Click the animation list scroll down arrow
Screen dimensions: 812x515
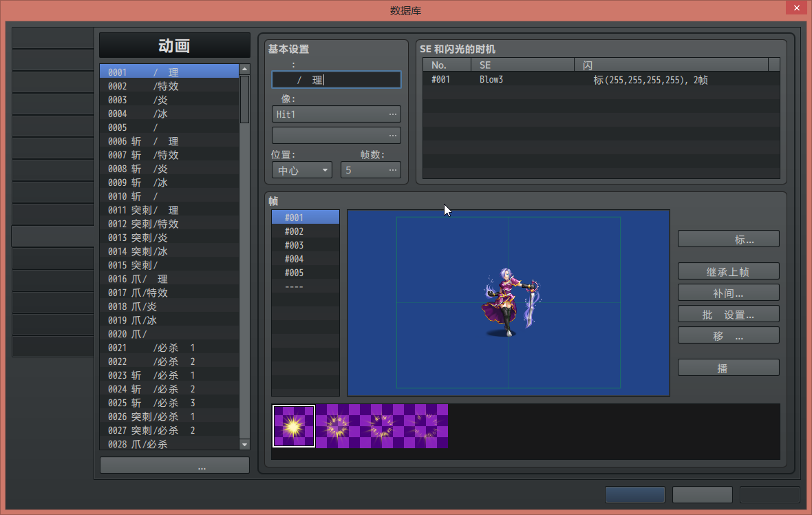tap(244, 445)
